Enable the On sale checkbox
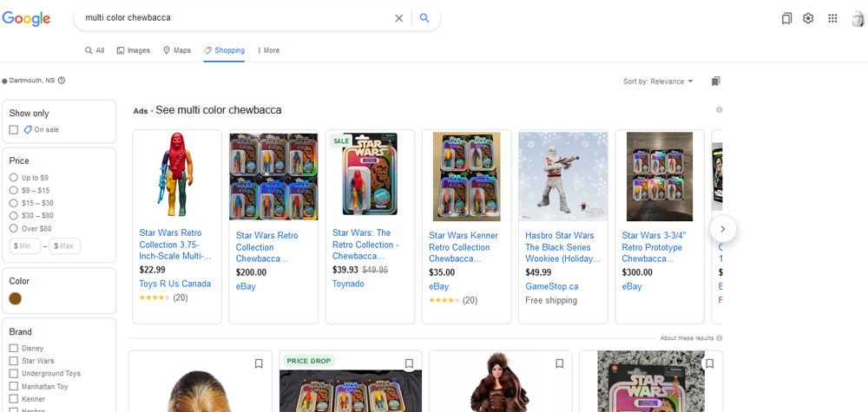 (14, 129)
